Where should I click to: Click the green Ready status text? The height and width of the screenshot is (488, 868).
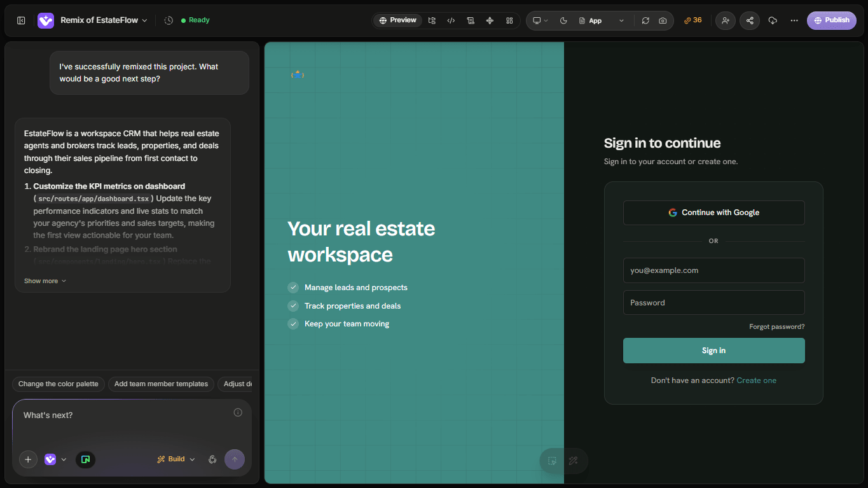tap(199, 20)
